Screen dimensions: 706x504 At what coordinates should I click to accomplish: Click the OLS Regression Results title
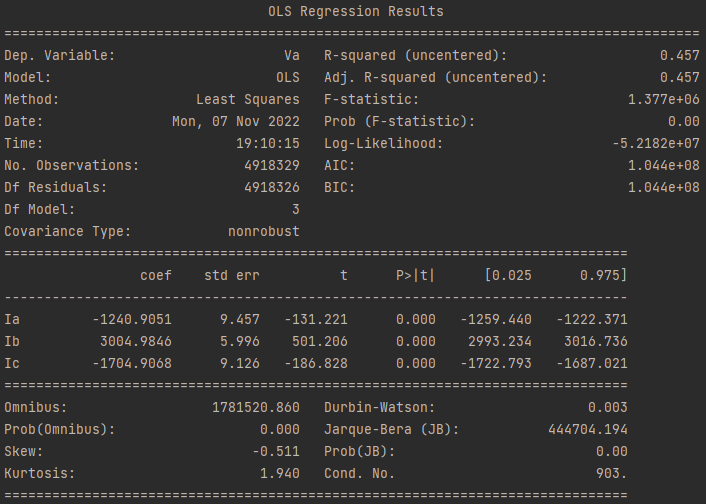coord(356,11)
